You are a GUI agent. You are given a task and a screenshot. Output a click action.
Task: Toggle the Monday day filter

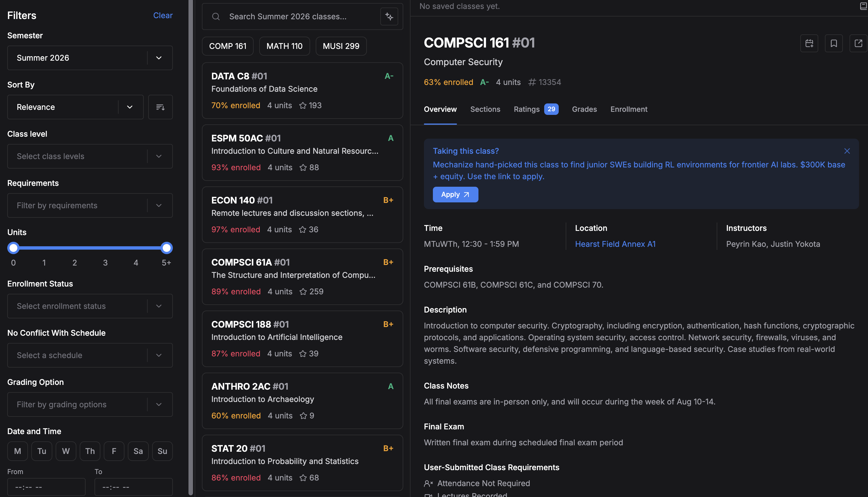[x=18, y=451]
